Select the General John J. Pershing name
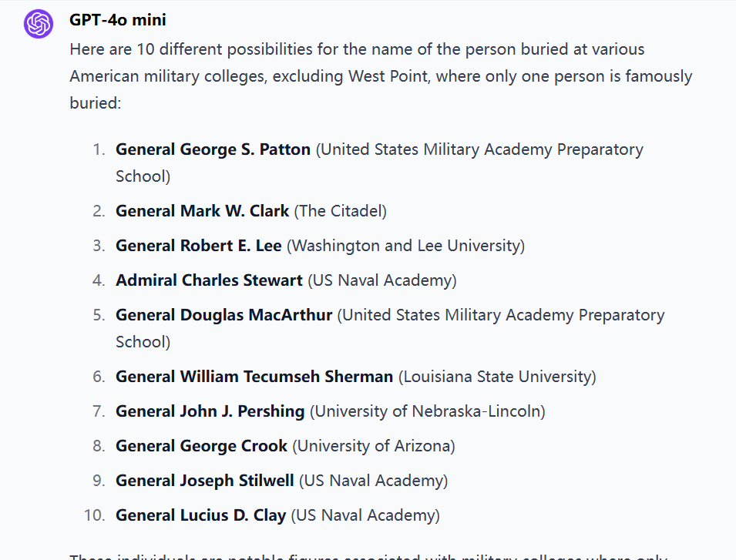 pos(210,411)
